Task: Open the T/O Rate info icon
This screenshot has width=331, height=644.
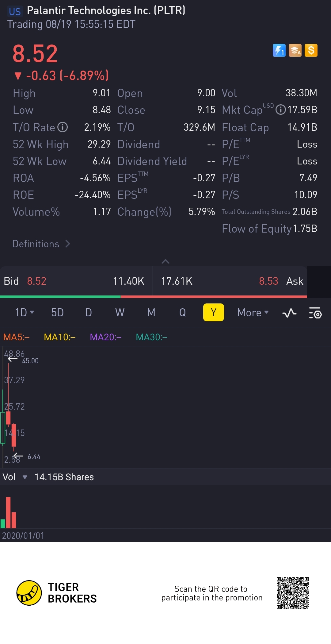Action: pos(63,127)
